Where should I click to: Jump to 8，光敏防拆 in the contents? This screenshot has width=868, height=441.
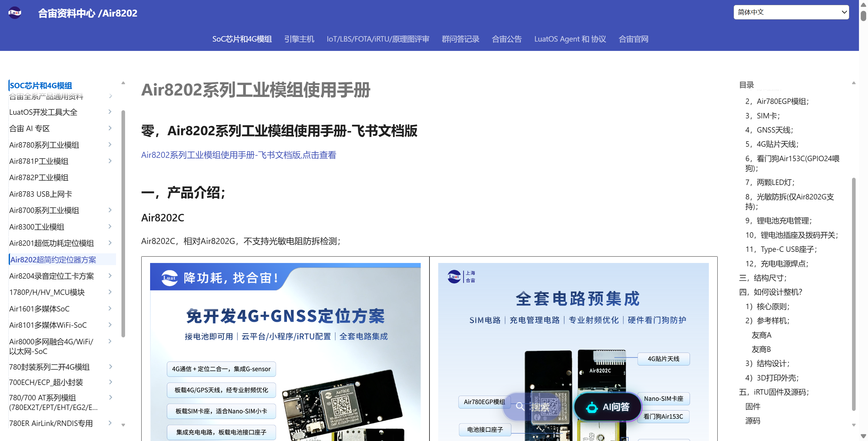pos(790,202)
